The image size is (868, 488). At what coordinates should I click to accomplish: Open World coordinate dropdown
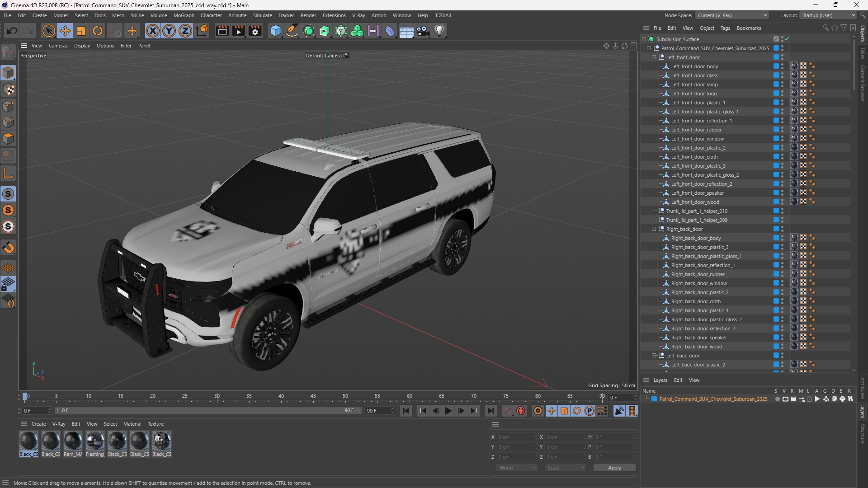tap(517, 468)
